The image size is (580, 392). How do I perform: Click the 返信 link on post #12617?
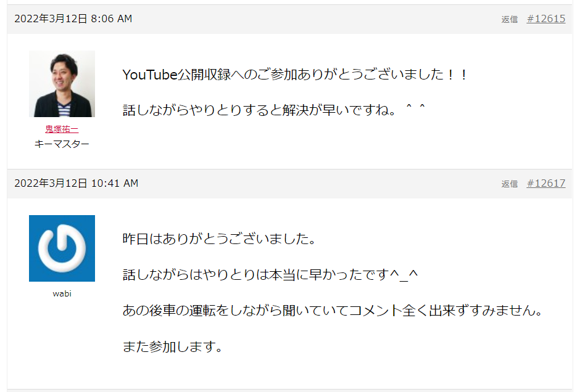(x=509, y=184)
